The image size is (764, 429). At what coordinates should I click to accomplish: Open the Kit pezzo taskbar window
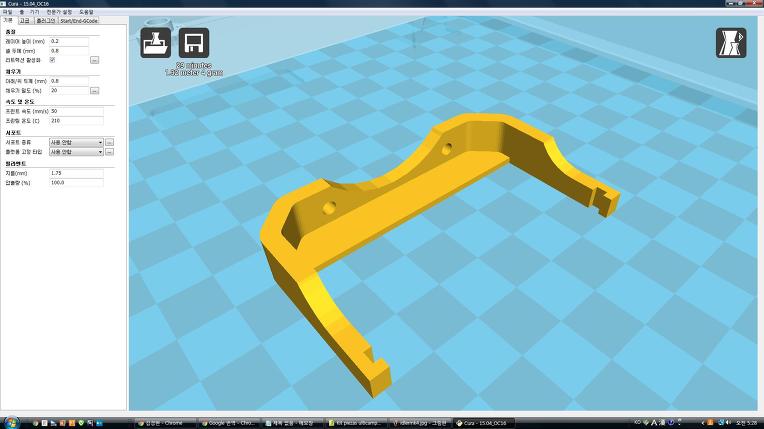[356, 423]
